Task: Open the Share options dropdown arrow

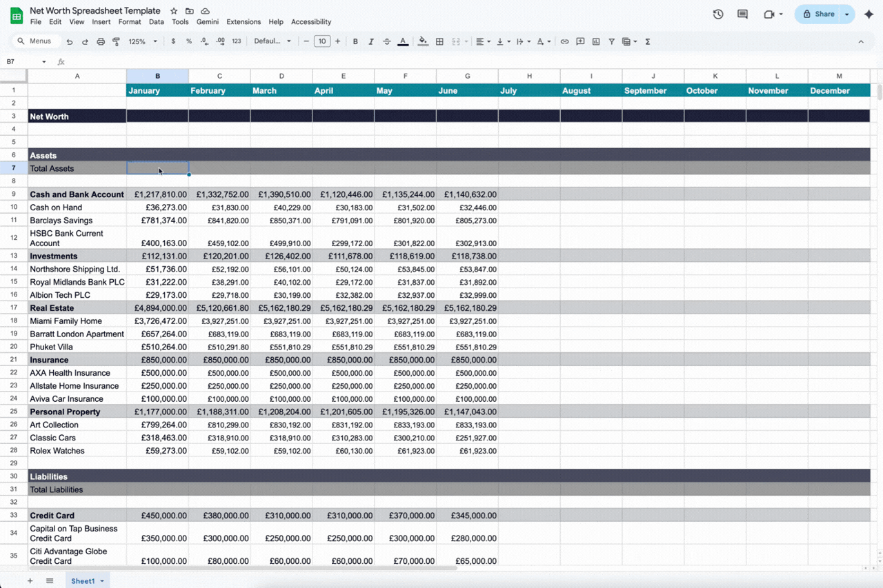Action: [846, 14]
